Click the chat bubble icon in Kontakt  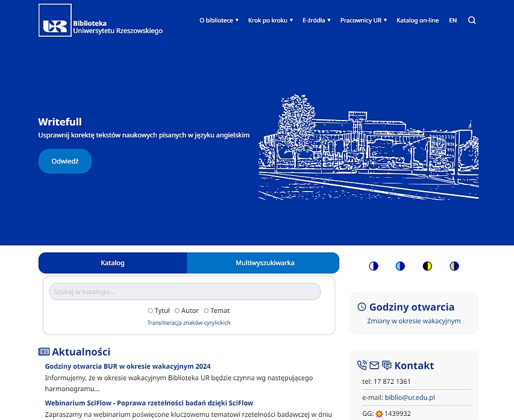pyautogui.click(x=387, y=365)
